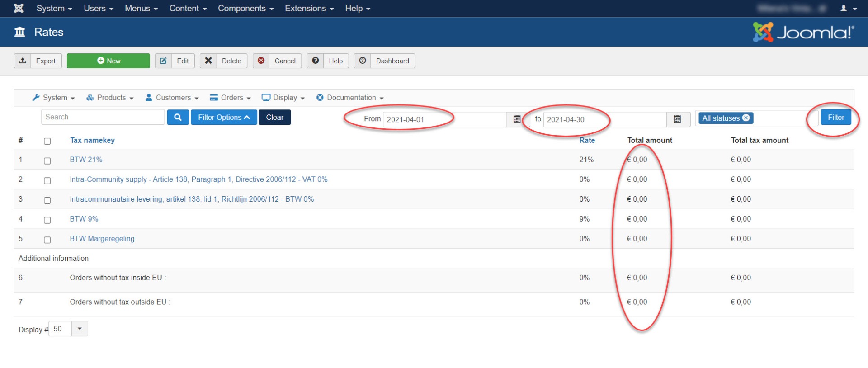
Task: Click the Export upload icon
Action: click(x=23, y=61)
